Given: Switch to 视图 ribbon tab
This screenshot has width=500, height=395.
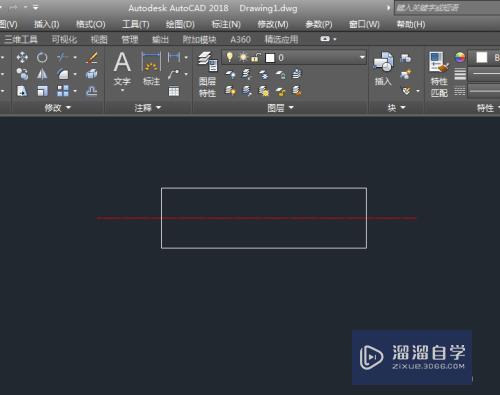Looking at the screenshot, I should tap(99, 39).
